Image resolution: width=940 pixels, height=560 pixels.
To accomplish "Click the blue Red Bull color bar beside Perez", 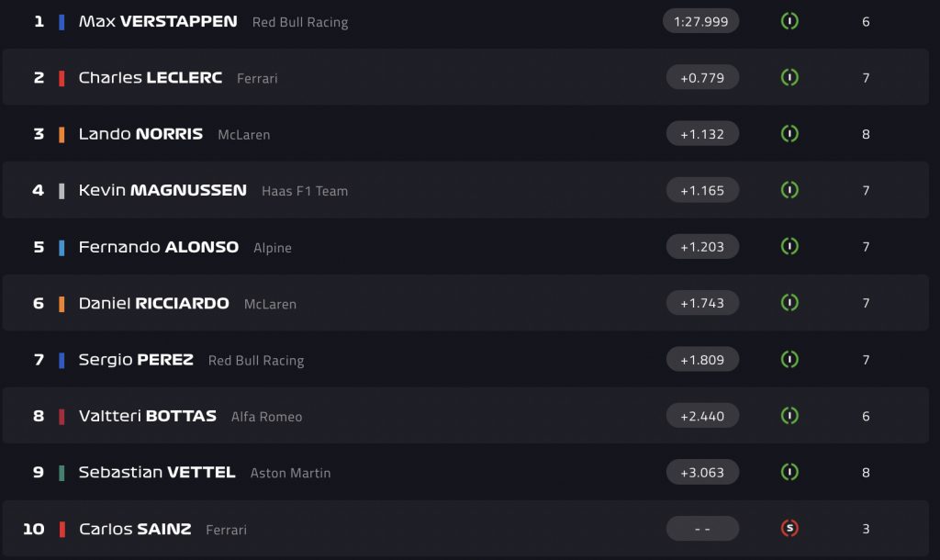I will (62, 360).
